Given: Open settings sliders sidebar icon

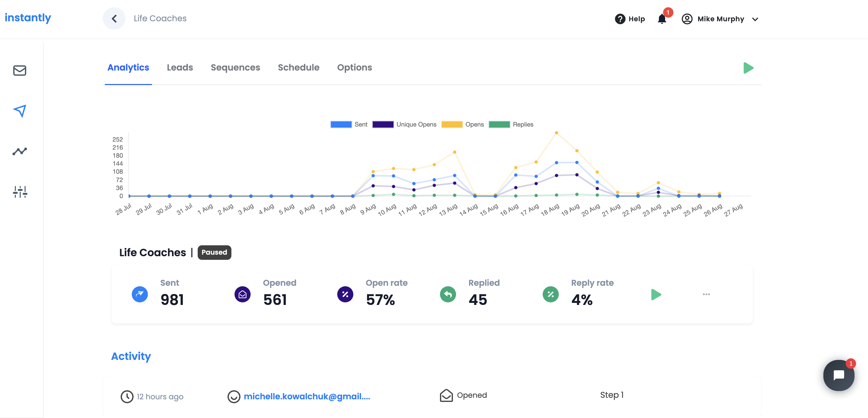Looking at the screenshot, I should pos(20,192).
